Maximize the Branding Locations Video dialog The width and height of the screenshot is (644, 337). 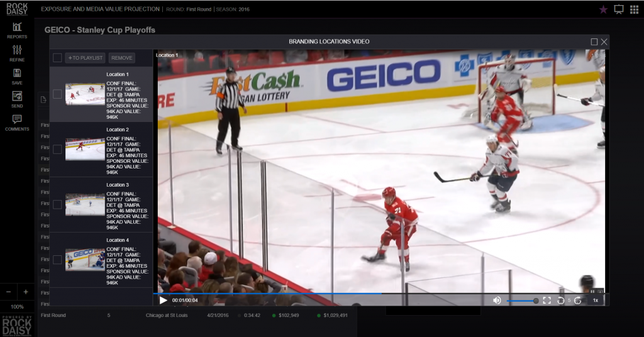(594, 42)
